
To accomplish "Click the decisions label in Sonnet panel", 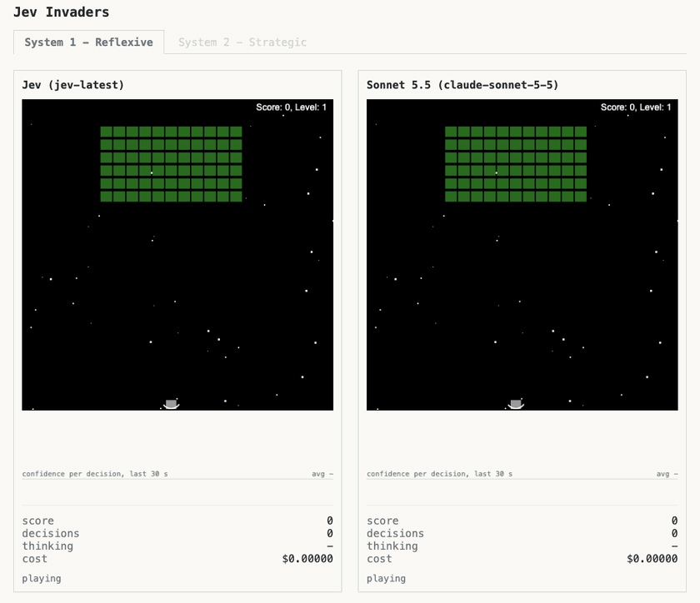I will (396, 533).
